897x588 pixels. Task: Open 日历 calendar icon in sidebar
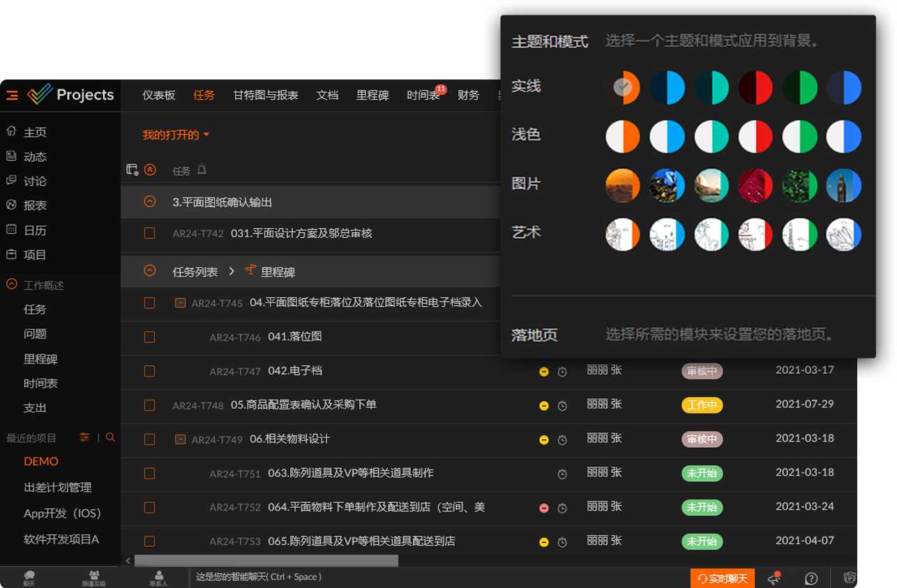11,229
